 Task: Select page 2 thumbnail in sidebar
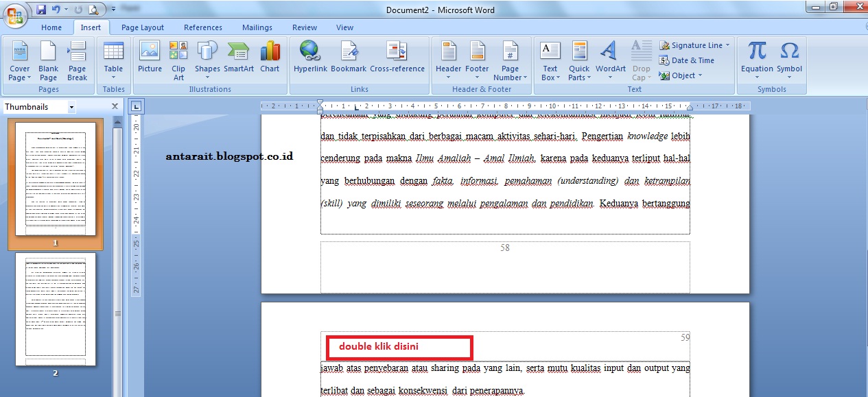(56, 312)
